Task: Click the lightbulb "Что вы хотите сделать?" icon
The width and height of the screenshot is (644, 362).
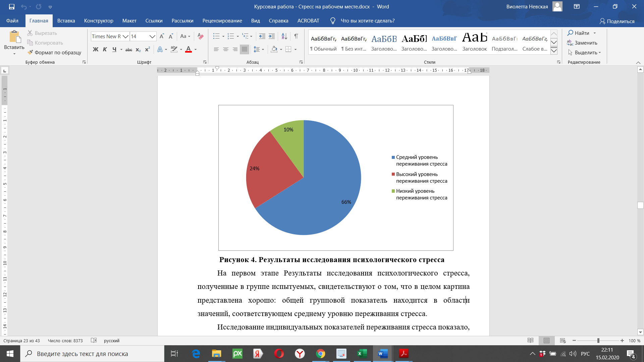Action: [x=333, y=21]
